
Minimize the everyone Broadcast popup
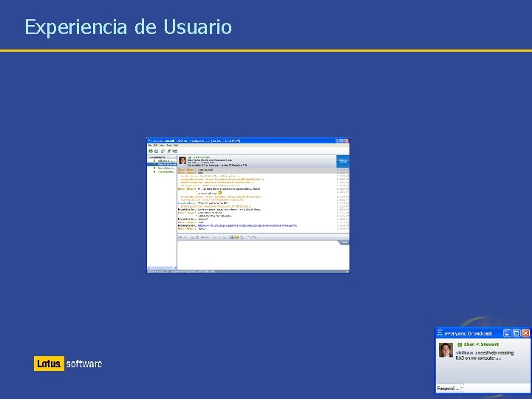507,332
